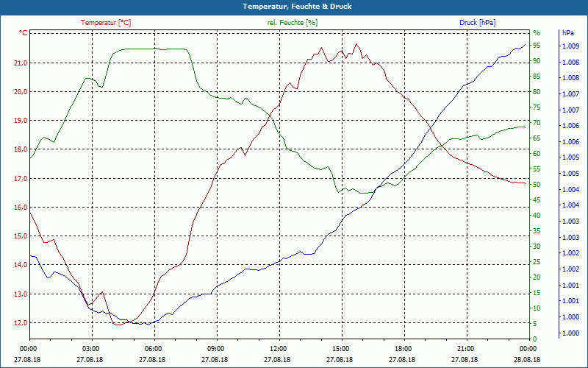Screen dimensions: 588x368
Task: Click the '20' humidity axis value
Action: 537,277
